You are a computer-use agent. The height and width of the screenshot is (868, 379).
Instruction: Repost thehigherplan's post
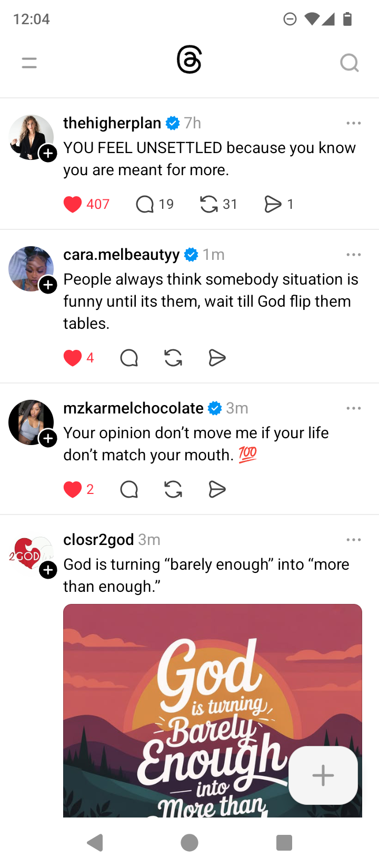pos(209,204)
